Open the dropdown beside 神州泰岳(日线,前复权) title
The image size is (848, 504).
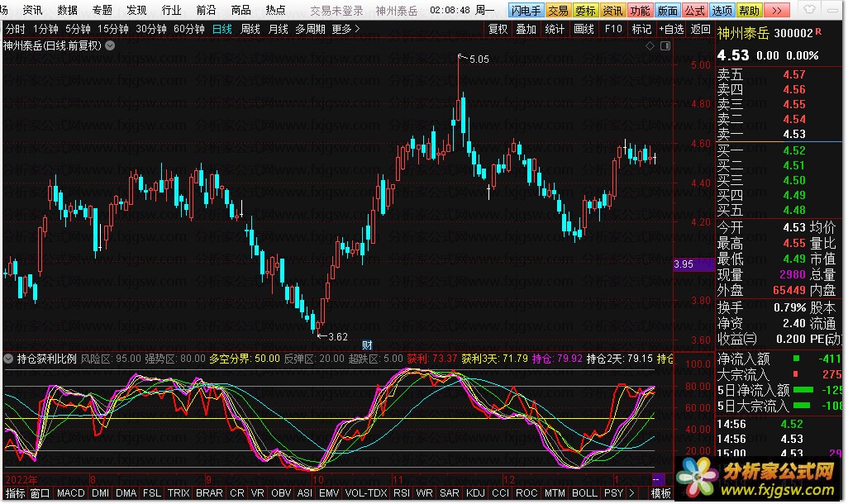tap(110, 46)
